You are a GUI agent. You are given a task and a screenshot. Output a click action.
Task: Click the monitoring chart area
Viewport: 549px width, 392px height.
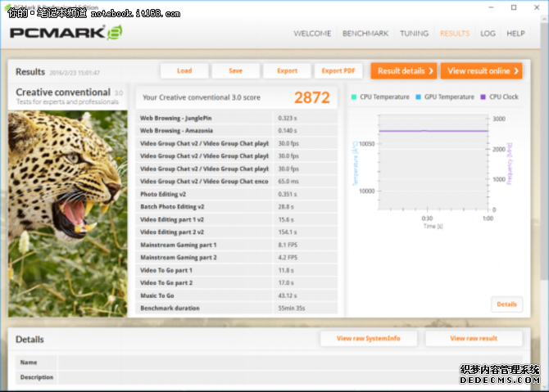click(x=433, y=162)
